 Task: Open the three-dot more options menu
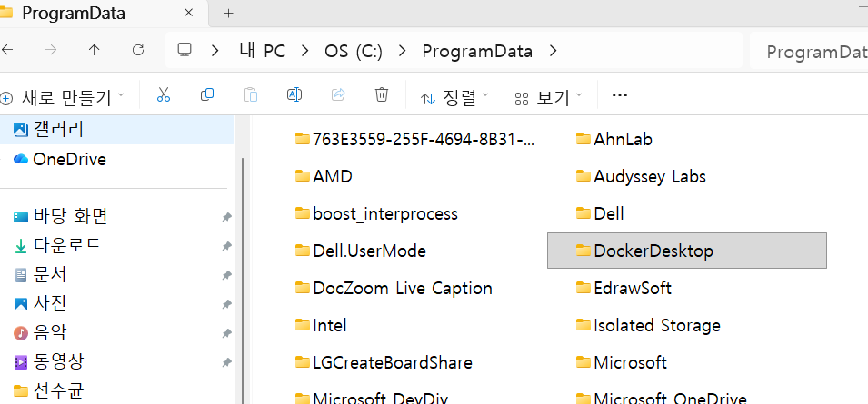coord(620,95)
